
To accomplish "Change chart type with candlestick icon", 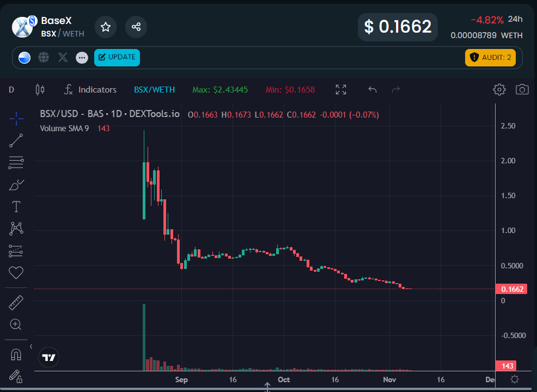I will coord(40,90).
